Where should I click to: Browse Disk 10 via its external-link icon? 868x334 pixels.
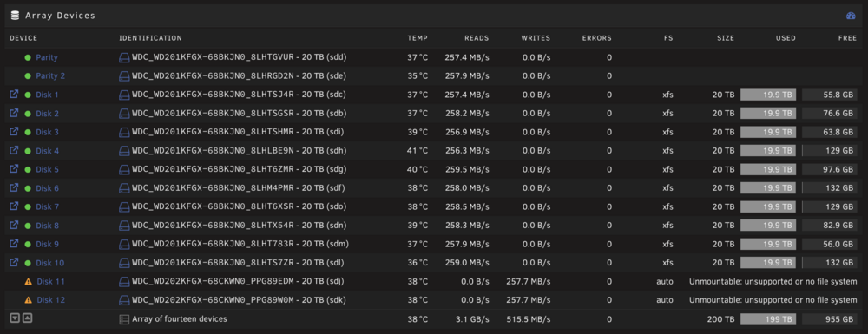(15, 262)
